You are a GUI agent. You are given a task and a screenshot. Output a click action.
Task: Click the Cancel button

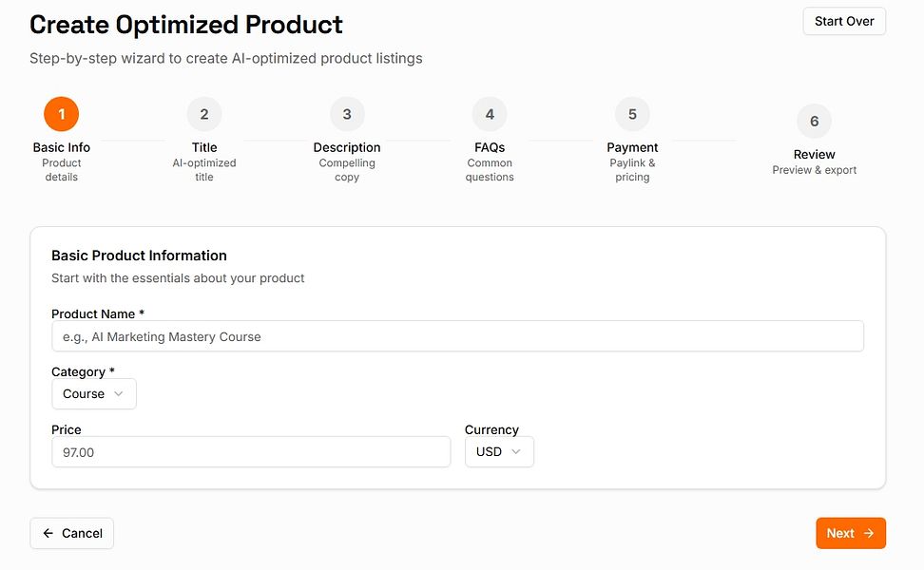tap(72, 533)
